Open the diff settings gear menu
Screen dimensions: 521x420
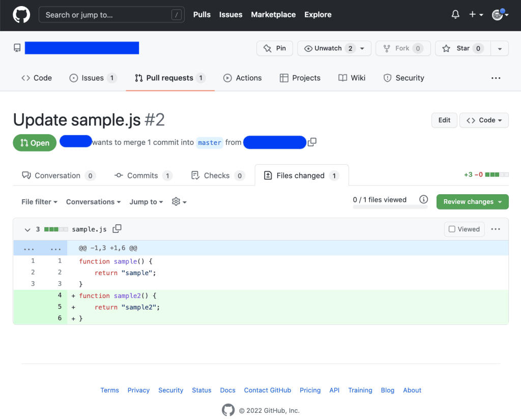click(x=179, y=201)
